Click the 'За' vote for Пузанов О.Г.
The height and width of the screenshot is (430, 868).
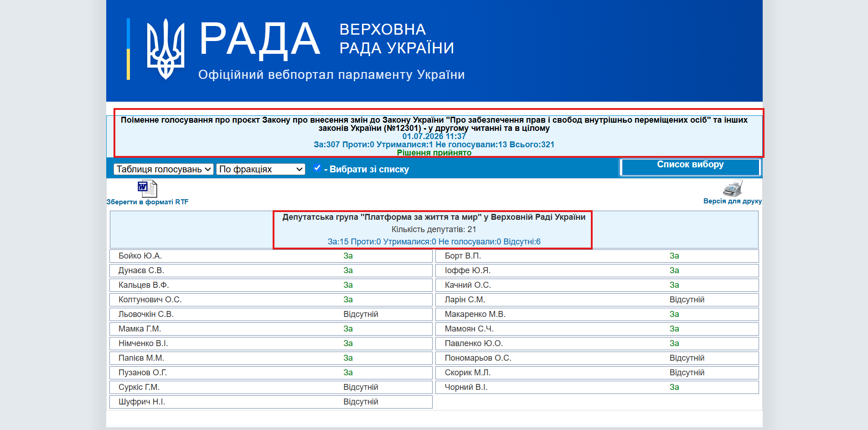(x=348, y=373)
